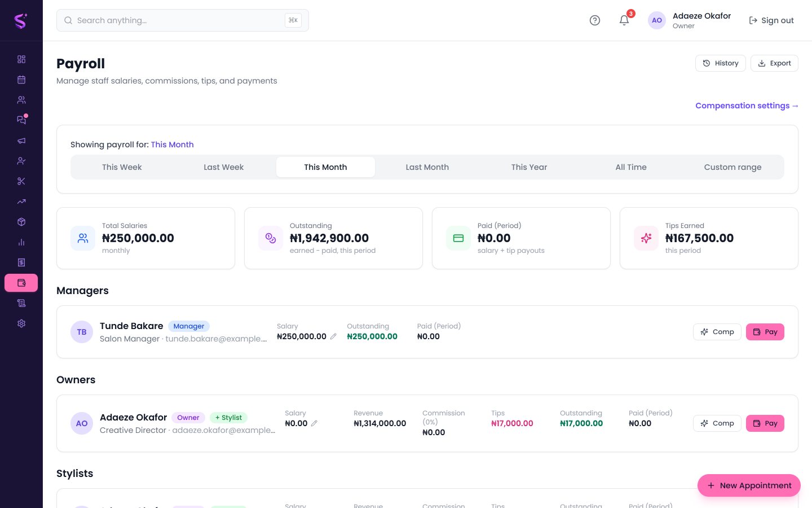This screenshot has height=508, width=812.
Task: Switch to the This Year tab
Action: pos(529,167)
